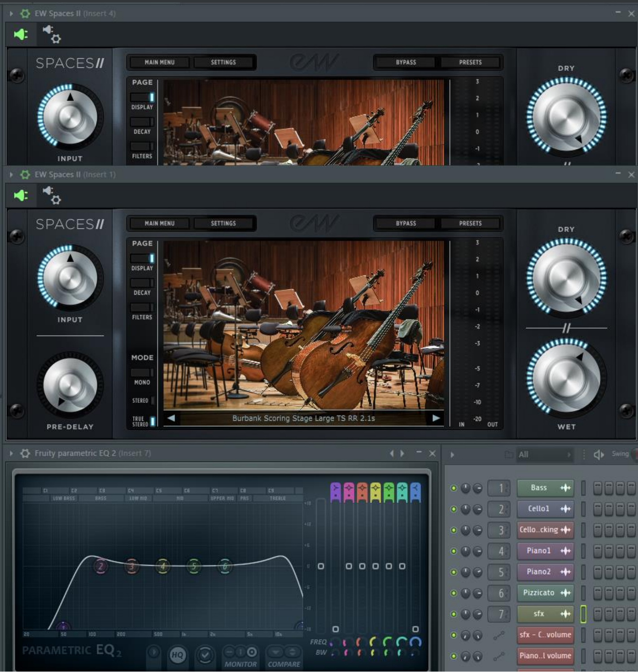Click the sfx channel select indicator

[583, 614]
